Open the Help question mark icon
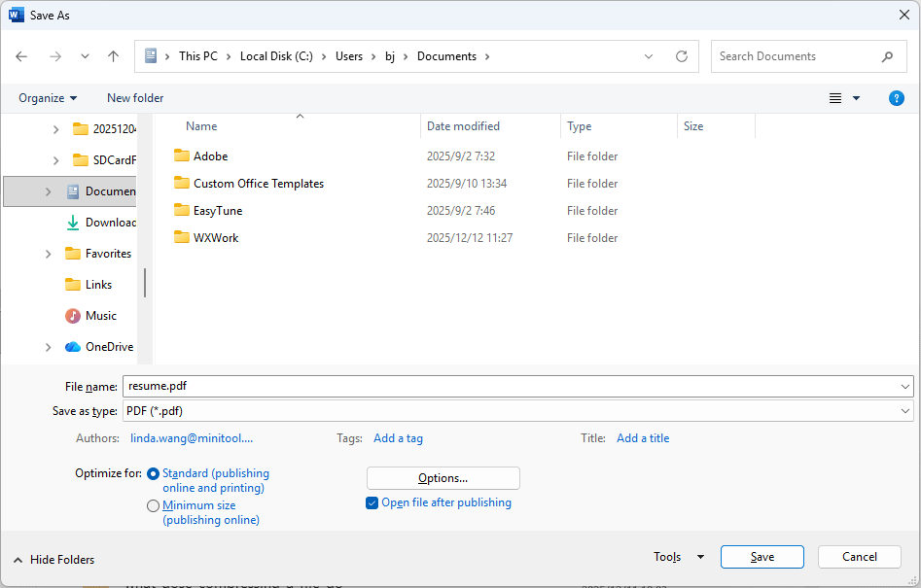 [896, 98]
